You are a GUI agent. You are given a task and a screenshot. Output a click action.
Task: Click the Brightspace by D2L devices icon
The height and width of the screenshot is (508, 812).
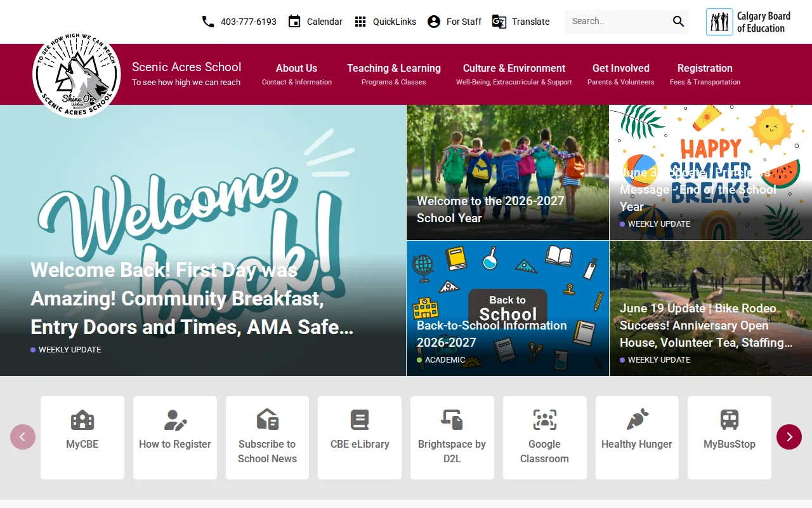point(452,420)
